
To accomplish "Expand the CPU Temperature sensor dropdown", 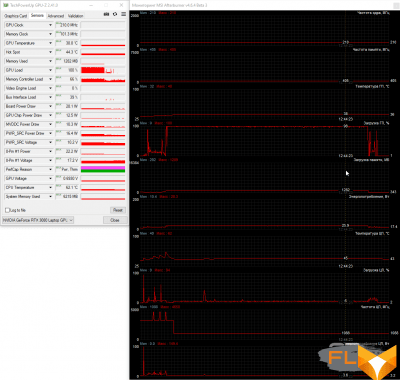I will [50, 187].
